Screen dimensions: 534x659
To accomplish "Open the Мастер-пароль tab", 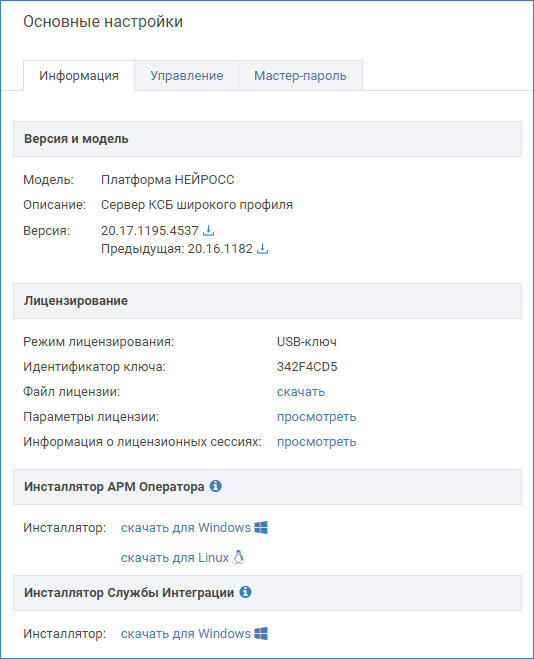I will 300,76.
